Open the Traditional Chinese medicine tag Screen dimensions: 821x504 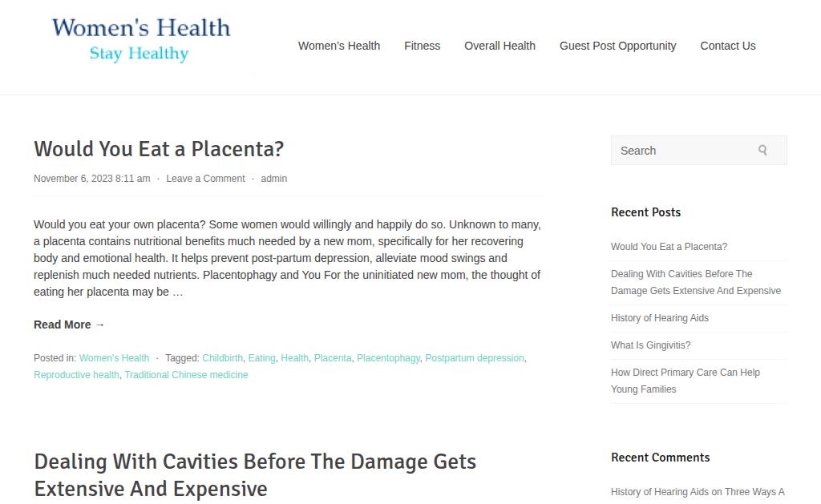pyautogui.click(x=186, y=375)
